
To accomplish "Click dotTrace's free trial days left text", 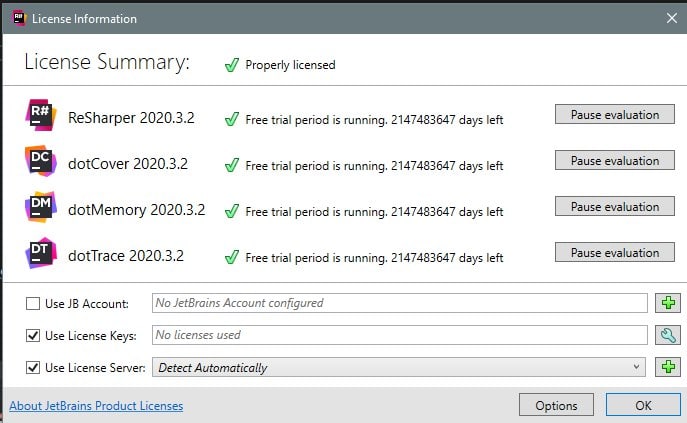I will coord(374,258).
